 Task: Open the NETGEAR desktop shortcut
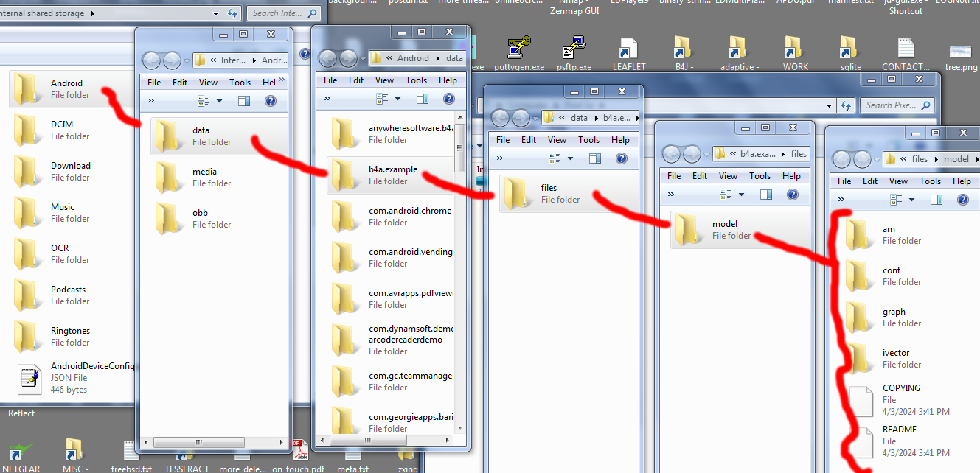pyautogui.click(x=20, y=457)
